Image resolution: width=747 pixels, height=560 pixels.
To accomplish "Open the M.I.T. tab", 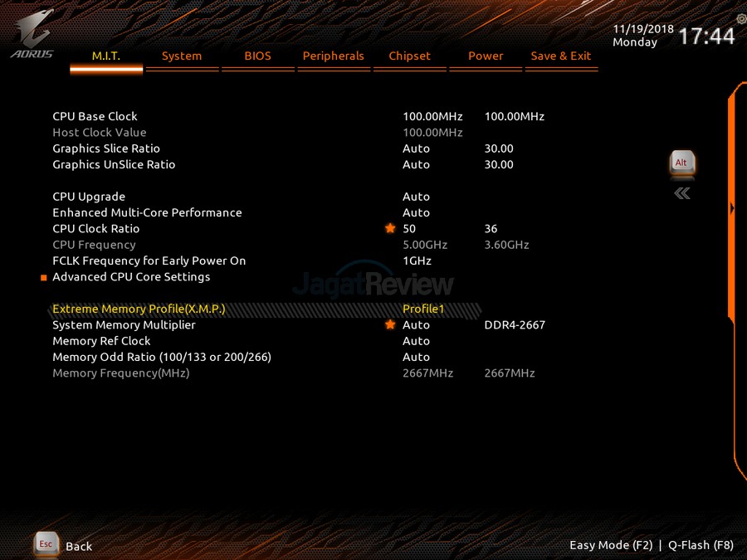I will click(106, 56).
